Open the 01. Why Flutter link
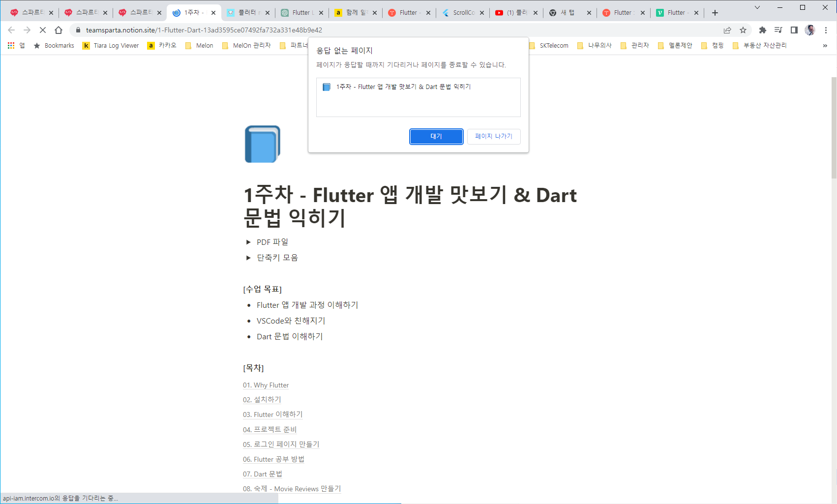Viewport: 837px width, 504px height. tap(266, 385)
